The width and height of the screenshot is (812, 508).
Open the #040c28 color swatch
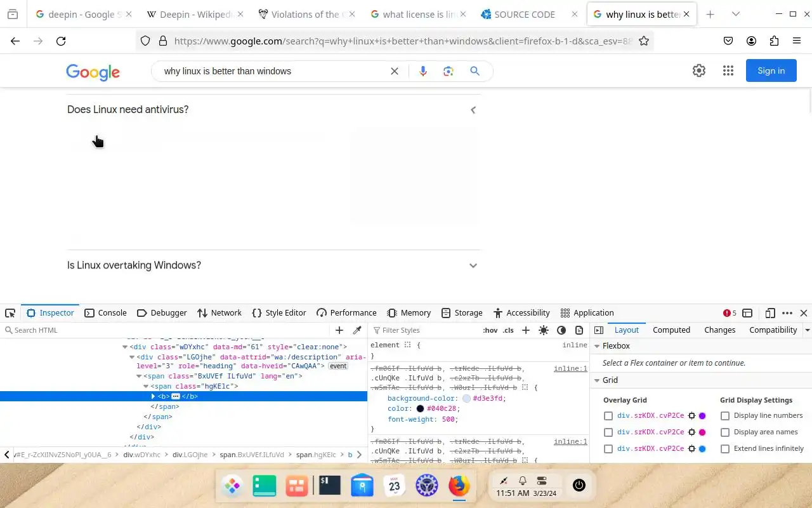(x=420, y=409)
